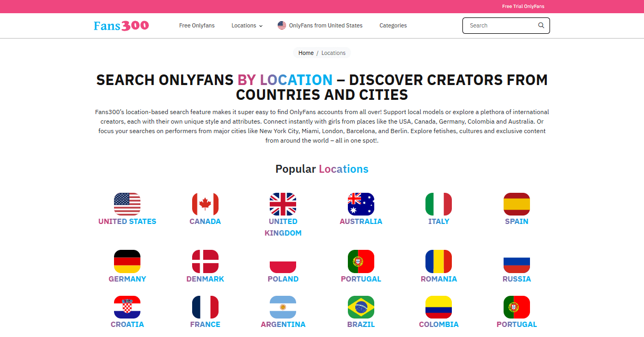Open the FRANCE location link
Image resolution: width=644 pixels, height=337 pixels.
point(205,324)
